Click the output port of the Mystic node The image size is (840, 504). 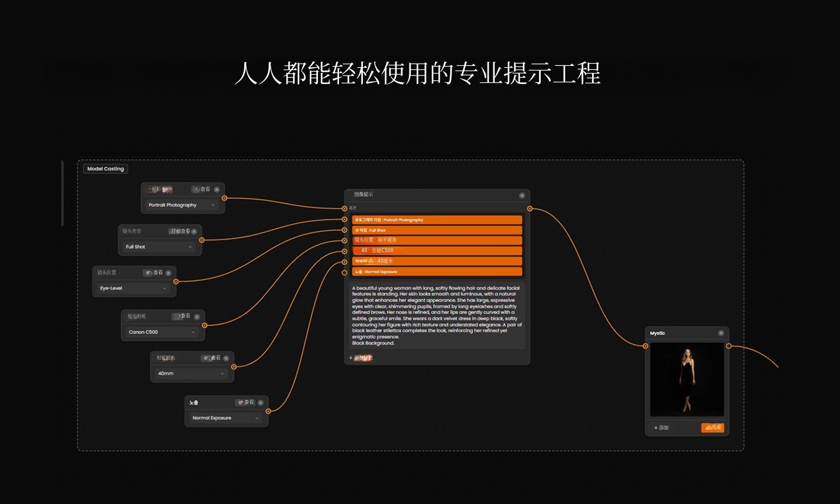(729, 346)
